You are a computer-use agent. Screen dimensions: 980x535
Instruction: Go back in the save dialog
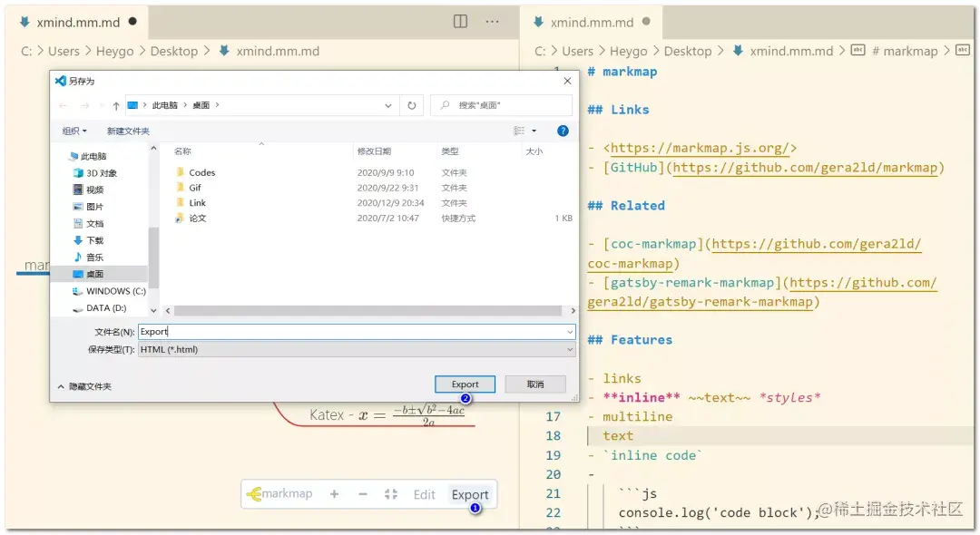64,105
